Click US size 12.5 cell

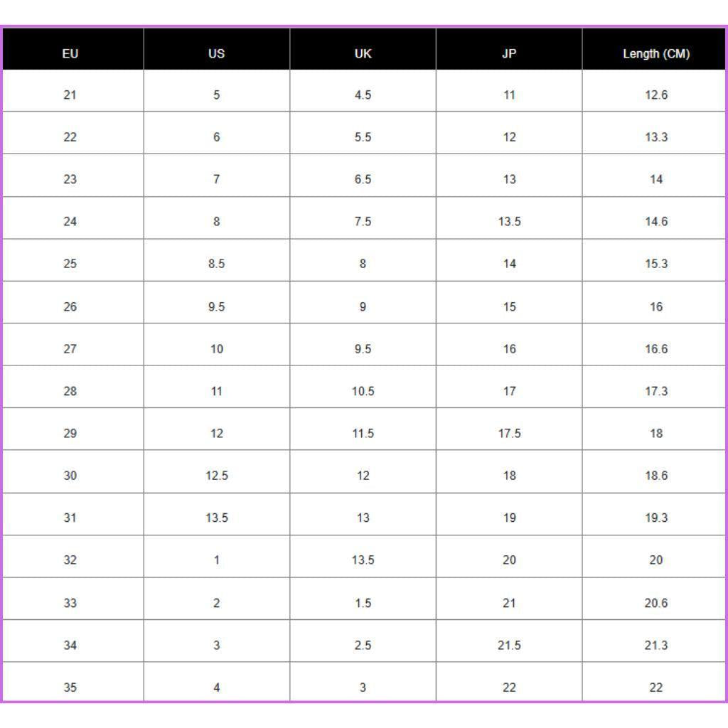tap(216, 476)
